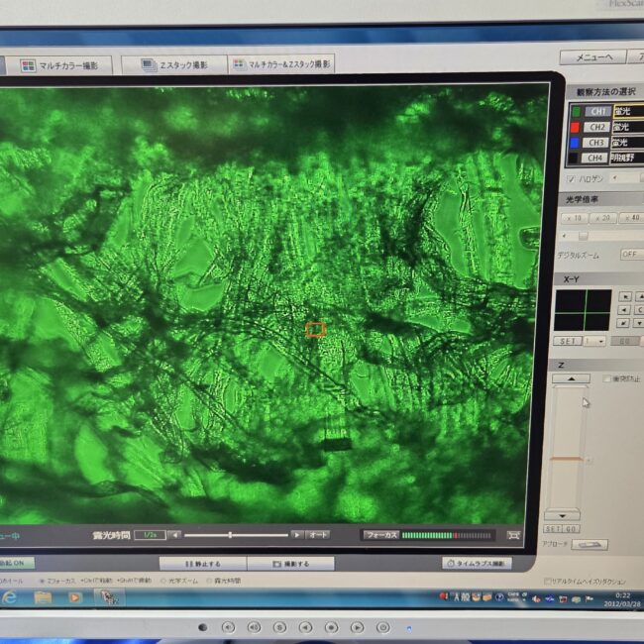Click the X-Y navigation crosshair map

pos(584,309)
